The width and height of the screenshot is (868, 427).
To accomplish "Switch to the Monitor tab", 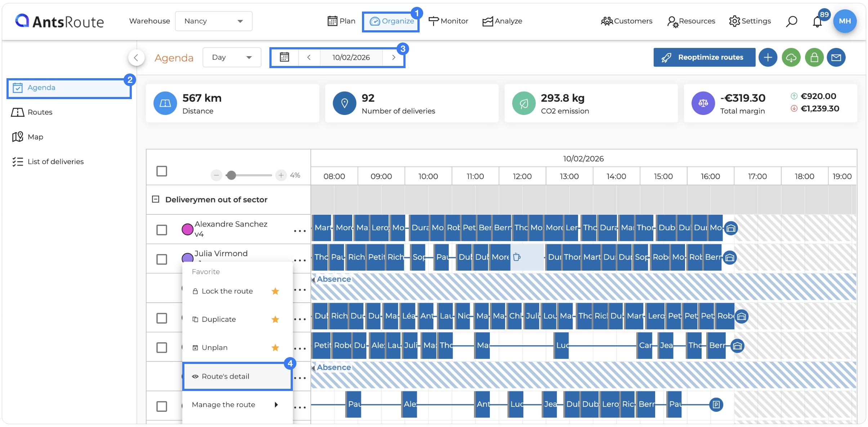I will pyautogui.click(x=448, y=21).
